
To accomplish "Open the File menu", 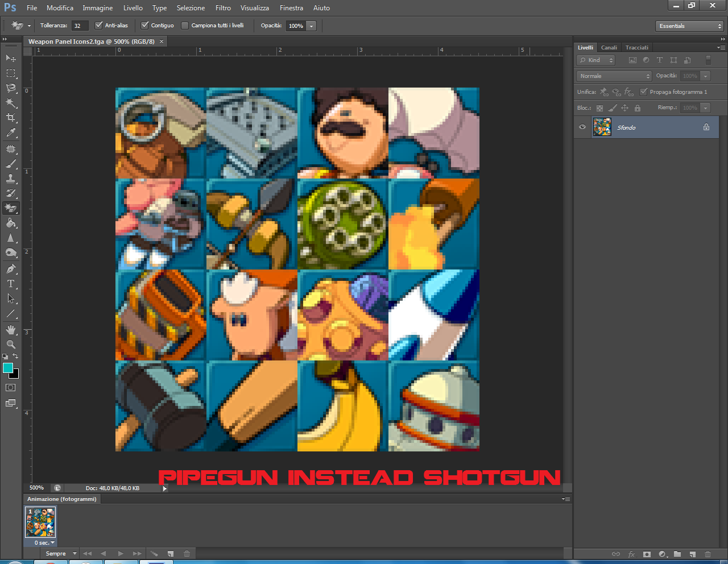I will click(32, 8).
